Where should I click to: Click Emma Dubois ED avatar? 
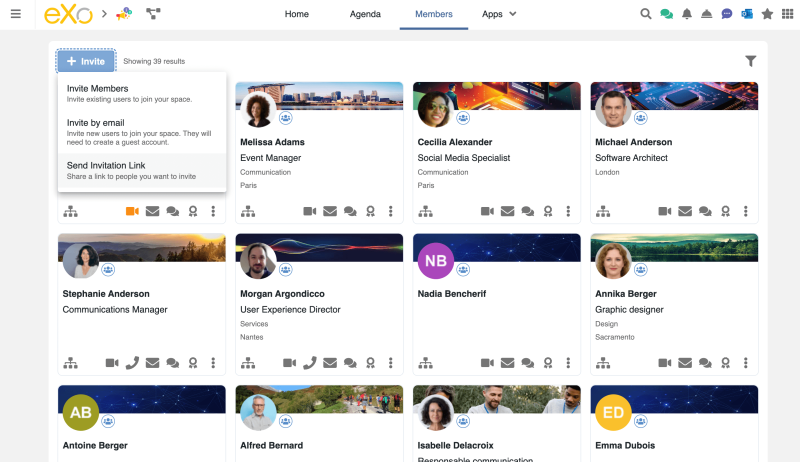613,412
